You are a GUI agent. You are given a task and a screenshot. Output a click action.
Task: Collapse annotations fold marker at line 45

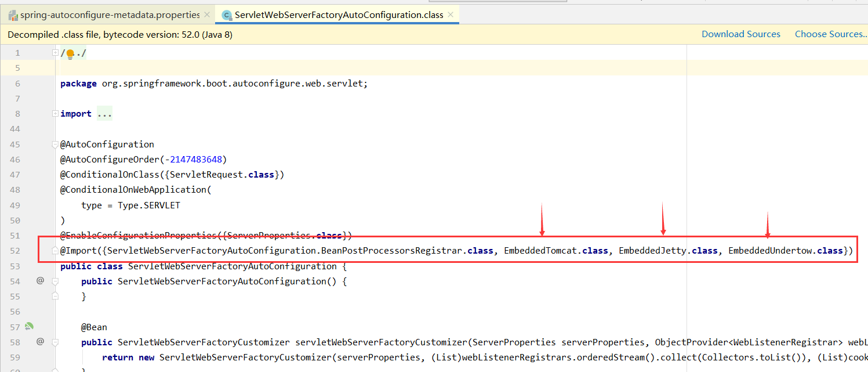click(x=55, y=144)
